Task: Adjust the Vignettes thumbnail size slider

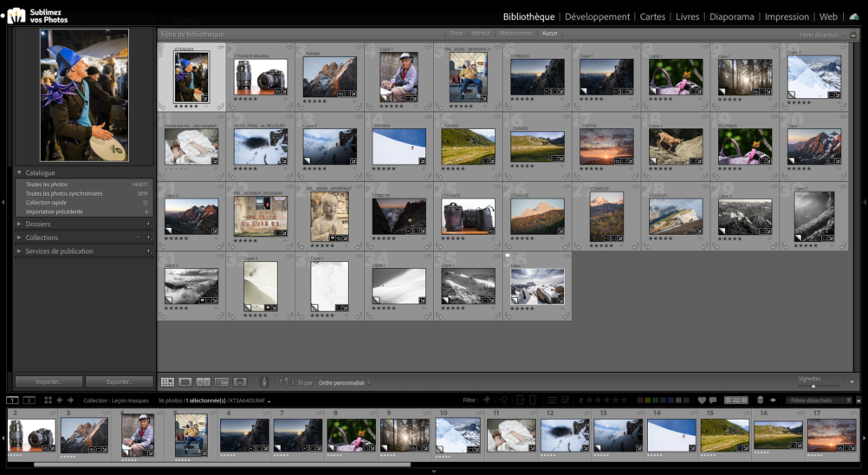Action: tap(813, 386)
